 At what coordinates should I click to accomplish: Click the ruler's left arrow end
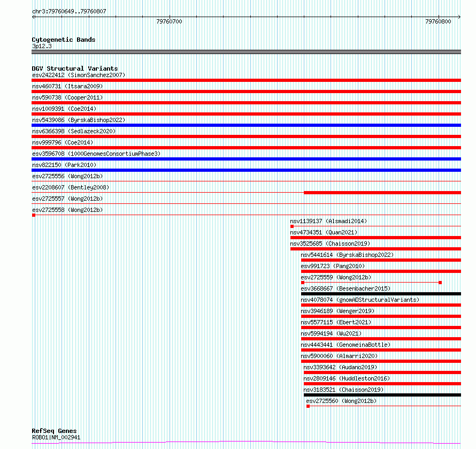(33, 17)
